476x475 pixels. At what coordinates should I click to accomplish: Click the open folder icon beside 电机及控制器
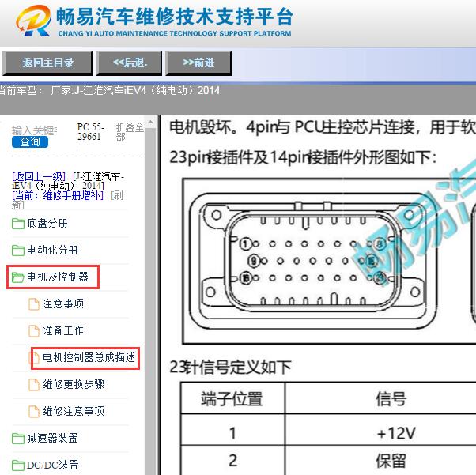[x=18, y=277]
